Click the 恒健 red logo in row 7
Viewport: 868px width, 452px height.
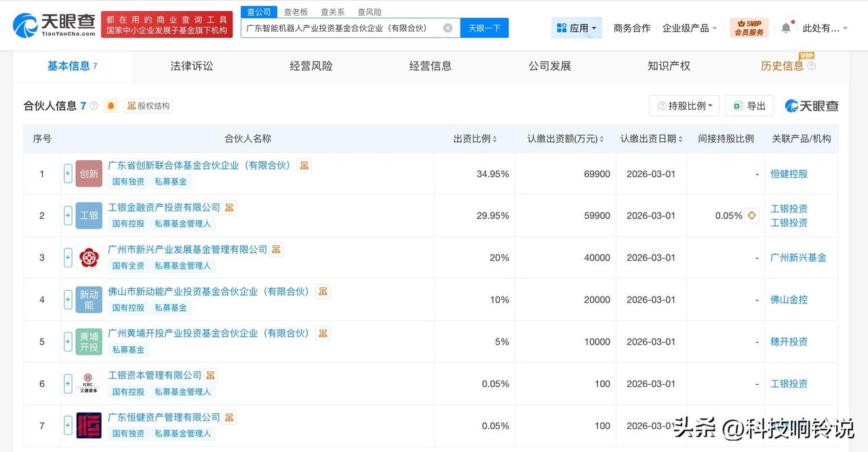[89, 426]
